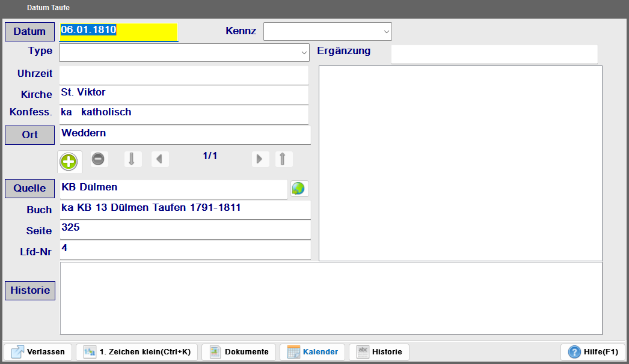Click the Ort button
Viewport: 629px width, 364px height.
(29, 135)
